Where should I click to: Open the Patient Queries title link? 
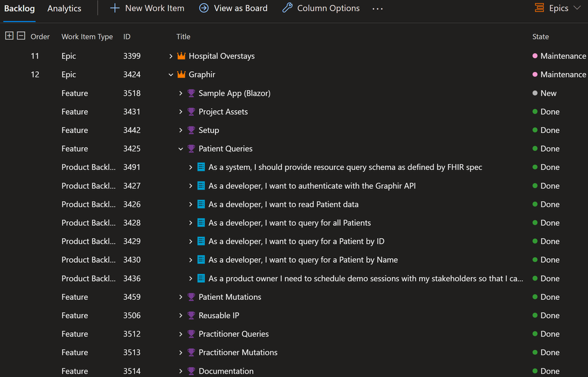pyautogui.click(x=225, y=148)
